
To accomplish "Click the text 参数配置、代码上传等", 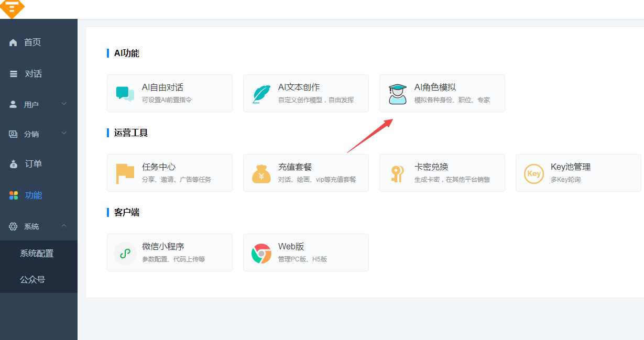I will (173, 259).
